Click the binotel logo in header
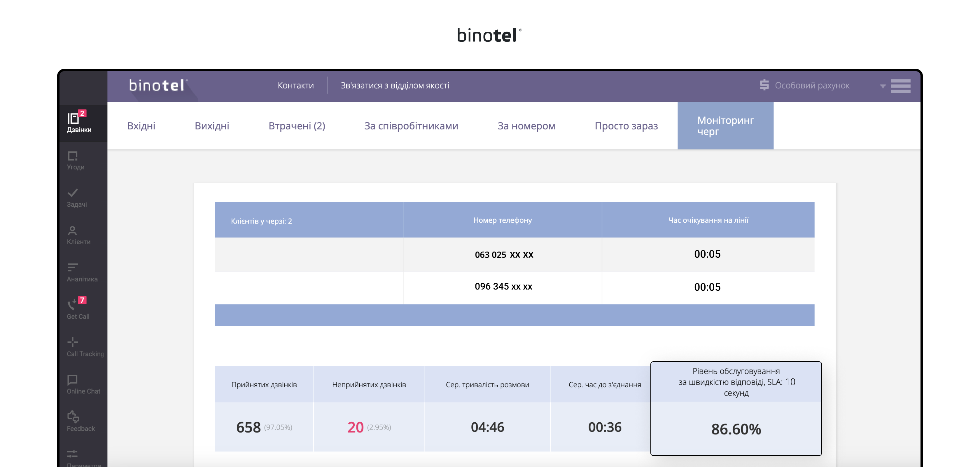Screen dimensions: 980x467 158,86
